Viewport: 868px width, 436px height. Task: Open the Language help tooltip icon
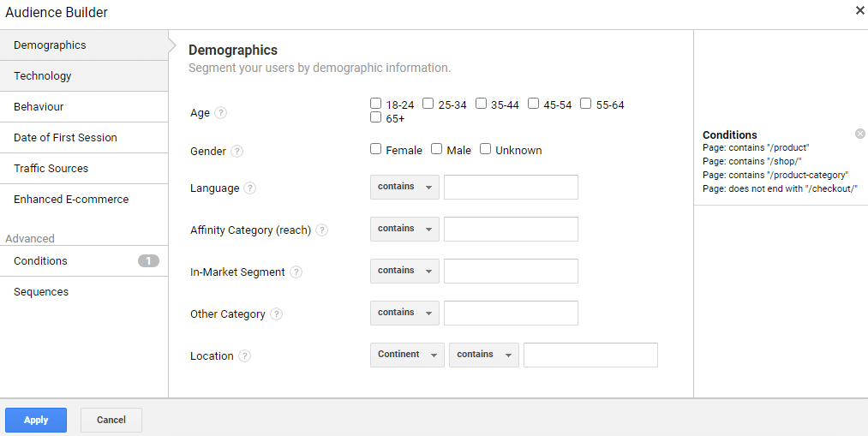250,188
